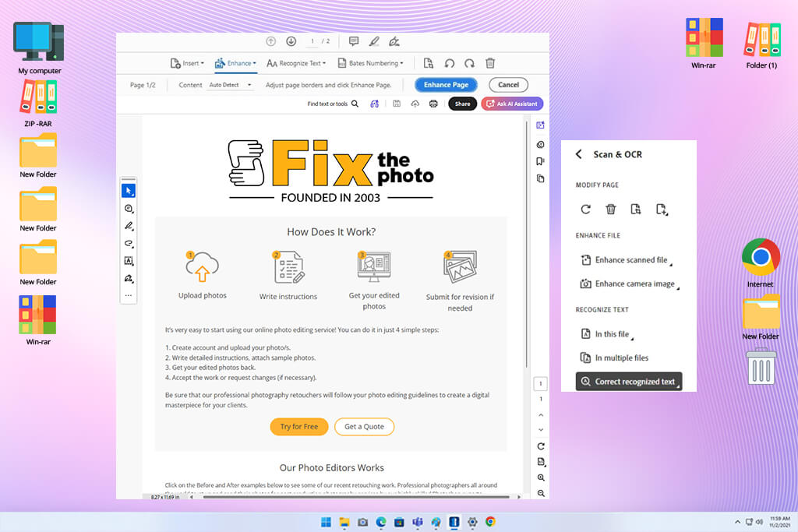Open bookmarks panel in right rail
Screen dimensions: 798x532
[541, 161]
